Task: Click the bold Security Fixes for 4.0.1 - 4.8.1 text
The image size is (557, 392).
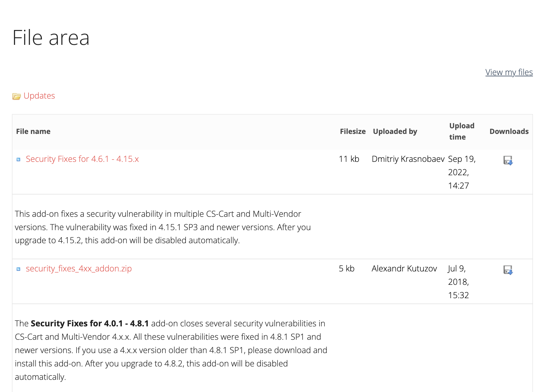Action: click(90, 323)
